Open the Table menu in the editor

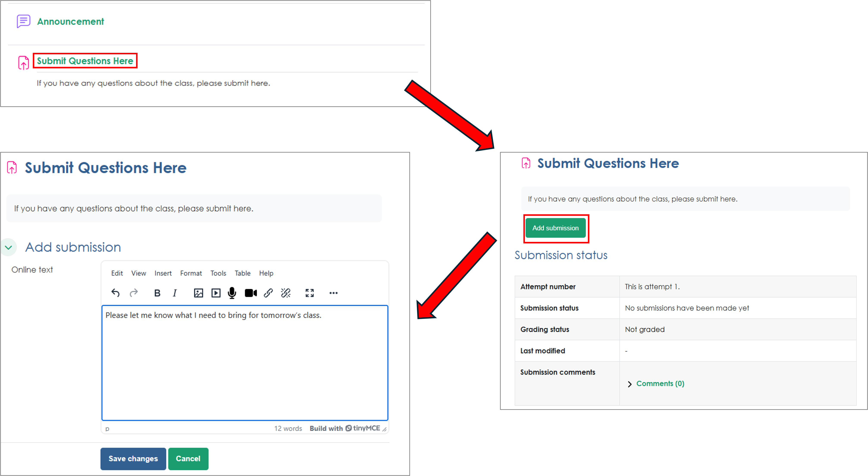(242, 273)
